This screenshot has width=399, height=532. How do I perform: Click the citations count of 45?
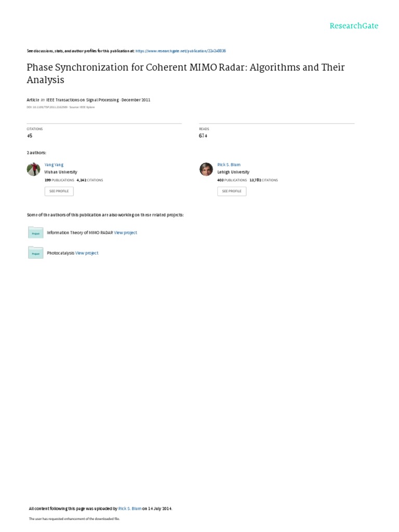point(29,136)
